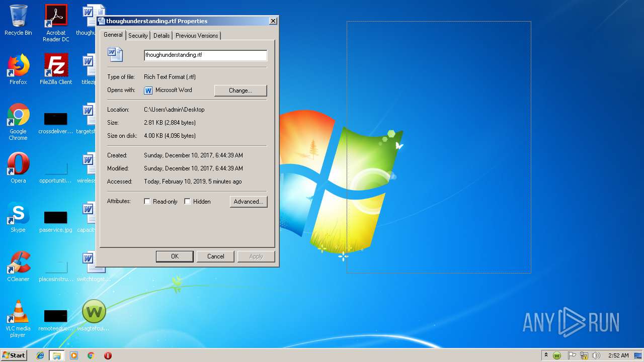
Task: Click the Location path C:\Users\admin\Desktop
Action: 174,110
